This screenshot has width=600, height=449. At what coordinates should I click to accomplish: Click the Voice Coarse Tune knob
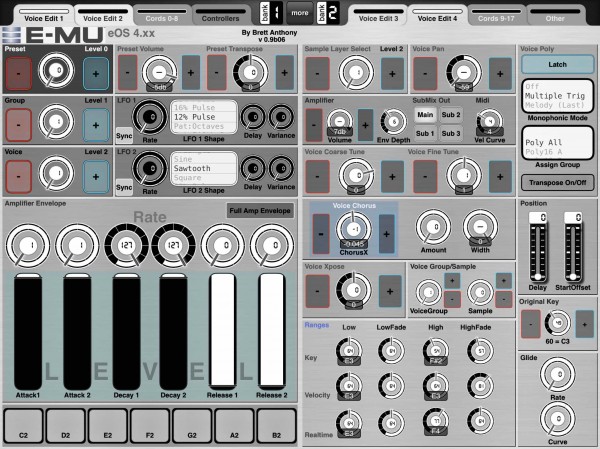coord(357,175)
